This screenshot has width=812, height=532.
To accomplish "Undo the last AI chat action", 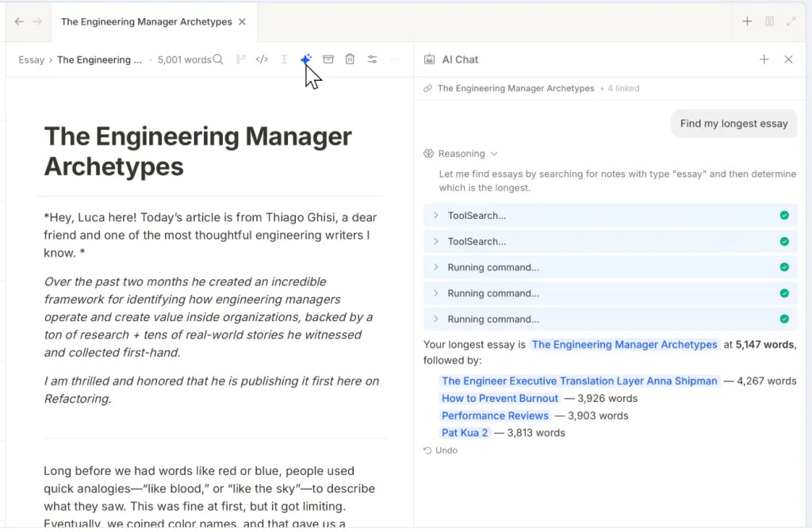I will [x=441, y=450].
